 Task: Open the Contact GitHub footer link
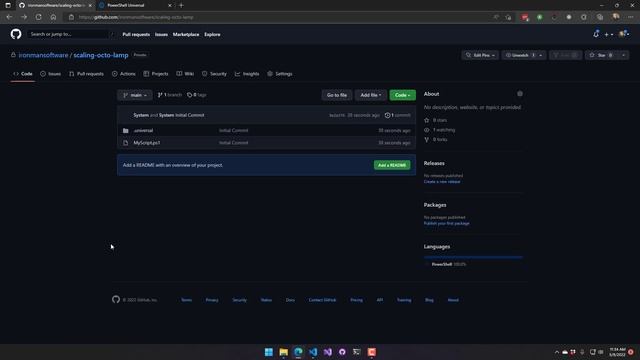click(322, 300)
